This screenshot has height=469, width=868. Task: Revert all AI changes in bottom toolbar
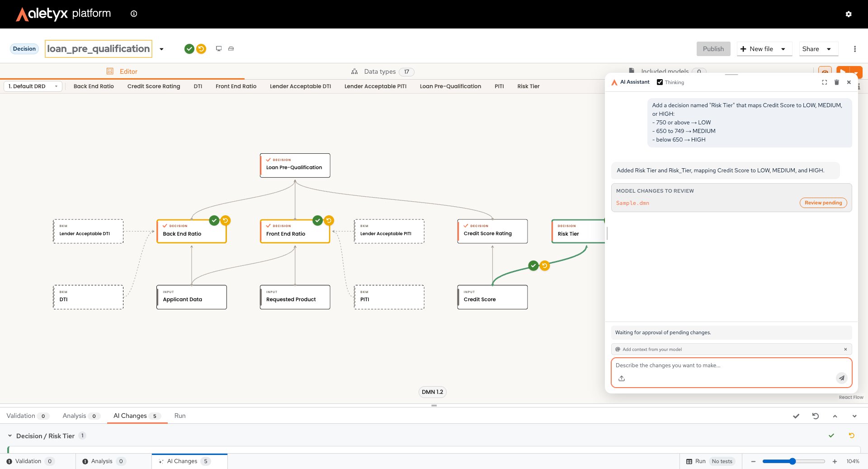pyautogui.click(x=816, y=416)
